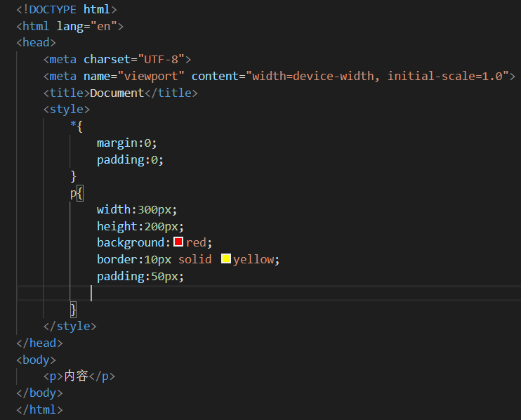Click the universal selector asterisk
Image resolution: width=521 pixels, height=420 pixels.
point(73,126)
